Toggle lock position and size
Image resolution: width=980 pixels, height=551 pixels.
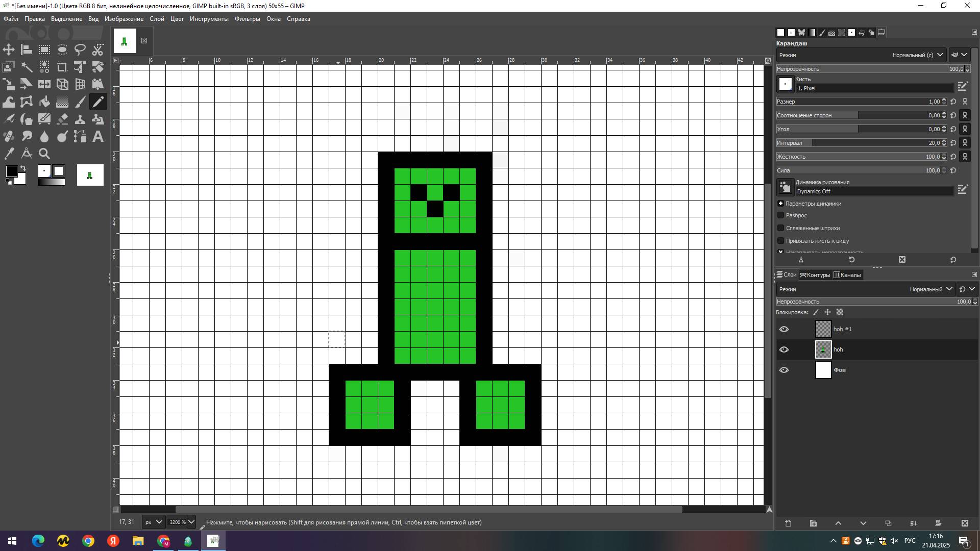[828, 312]
